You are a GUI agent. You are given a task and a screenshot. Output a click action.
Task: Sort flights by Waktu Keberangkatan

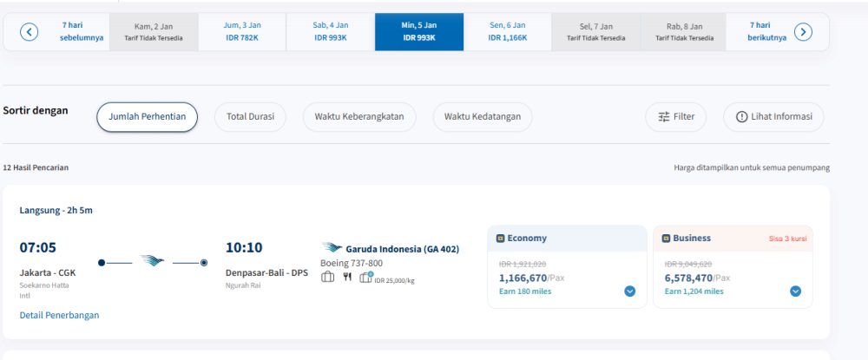pos(359,117)
